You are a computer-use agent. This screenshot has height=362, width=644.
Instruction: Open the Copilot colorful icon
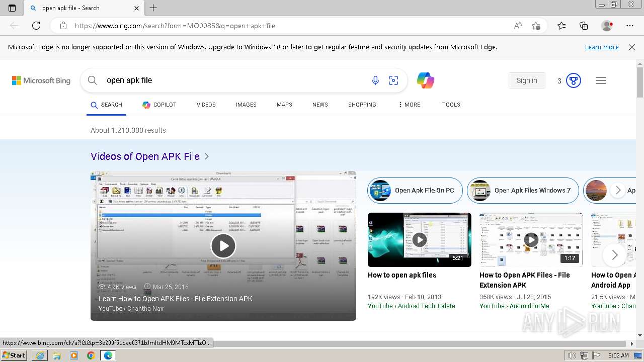click(426, 80)
